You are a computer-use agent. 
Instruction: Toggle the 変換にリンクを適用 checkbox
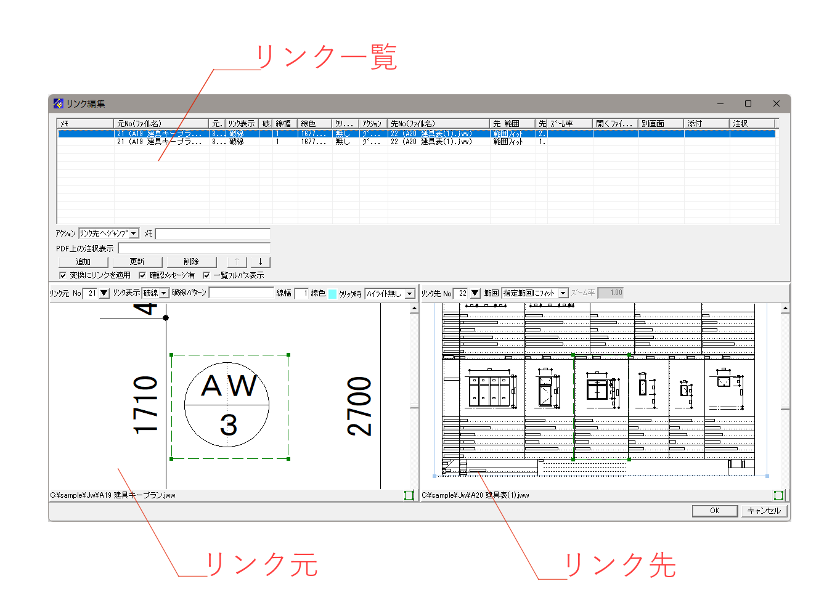click(x=62, y=275)
